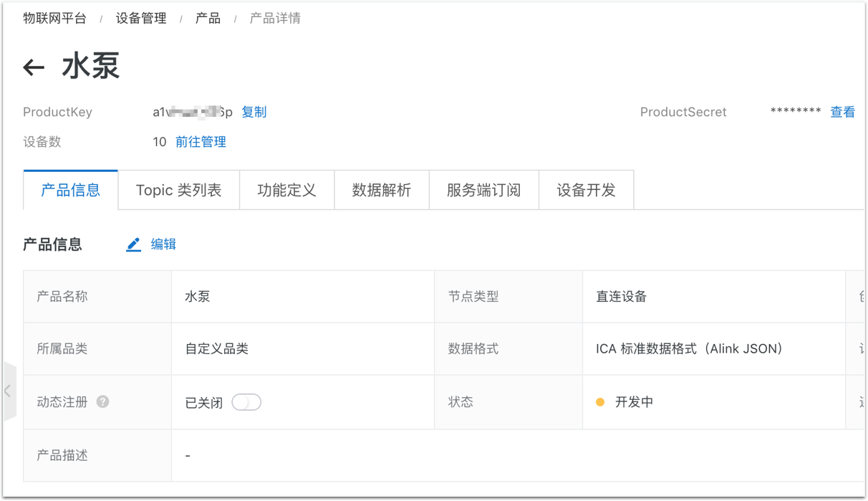
Task: Expand the collapsed left sidebar handle
Action: pos(8,391)
